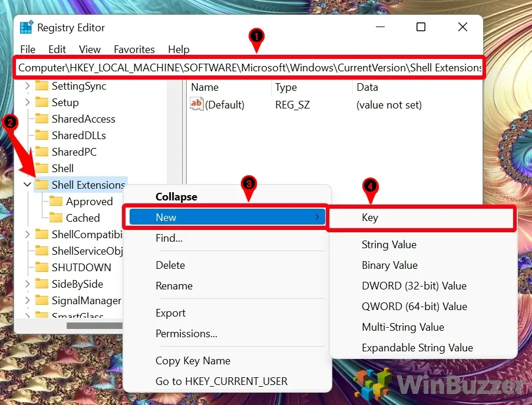Click the SettingSync folder icon
Screen dimensions: 532x405
pyautogui.click(x=42, y=85)
